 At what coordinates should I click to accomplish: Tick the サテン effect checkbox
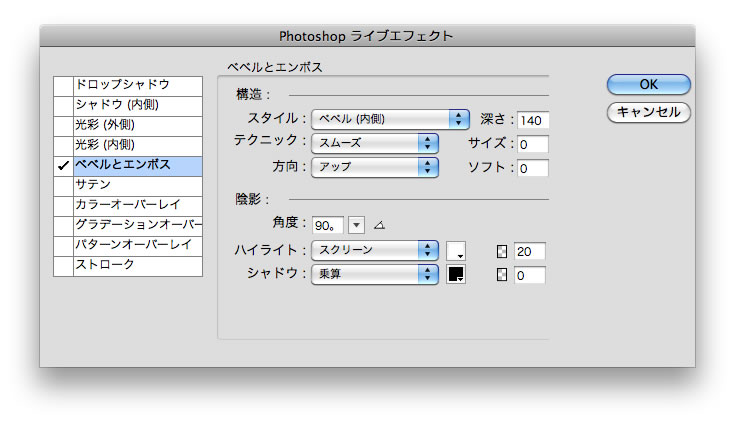pos(63,185)
